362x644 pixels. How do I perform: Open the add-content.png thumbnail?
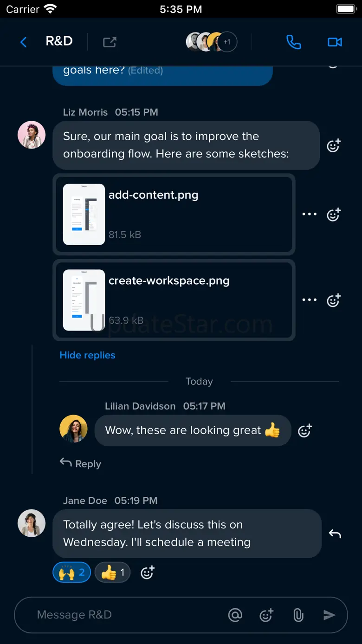pyautogui.click(x=84, y=215)
